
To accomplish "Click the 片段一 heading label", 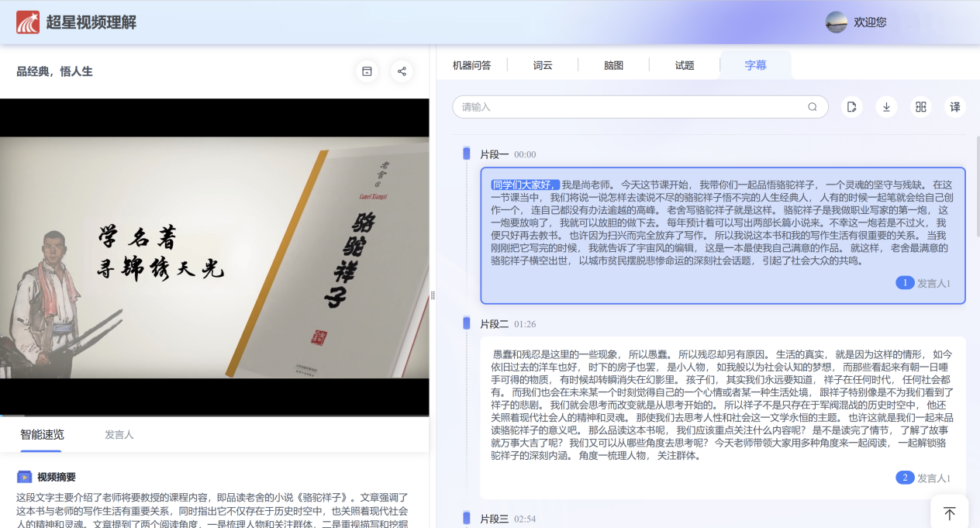I will coord(495,154).
